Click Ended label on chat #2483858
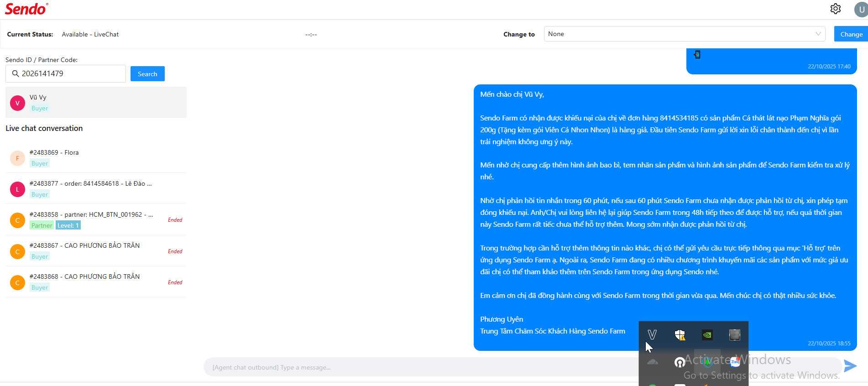The image size is (868, 386). 175,220
